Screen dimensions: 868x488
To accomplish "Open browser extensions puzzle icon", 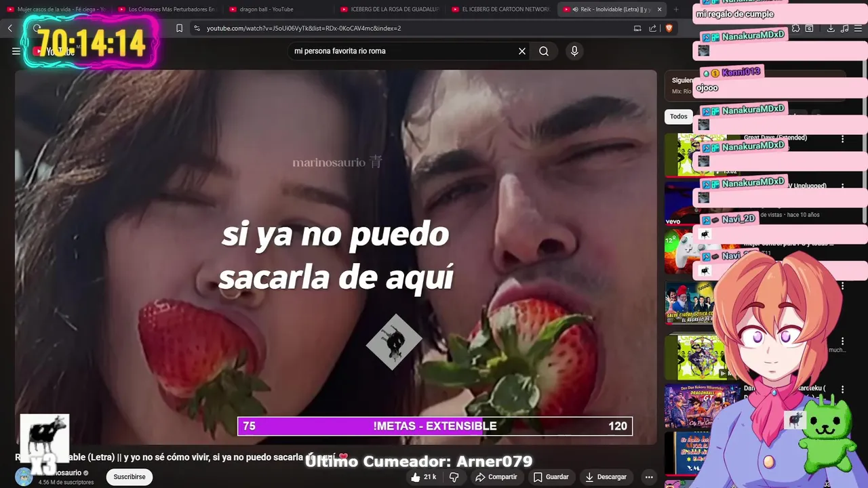I will point(795,28).
